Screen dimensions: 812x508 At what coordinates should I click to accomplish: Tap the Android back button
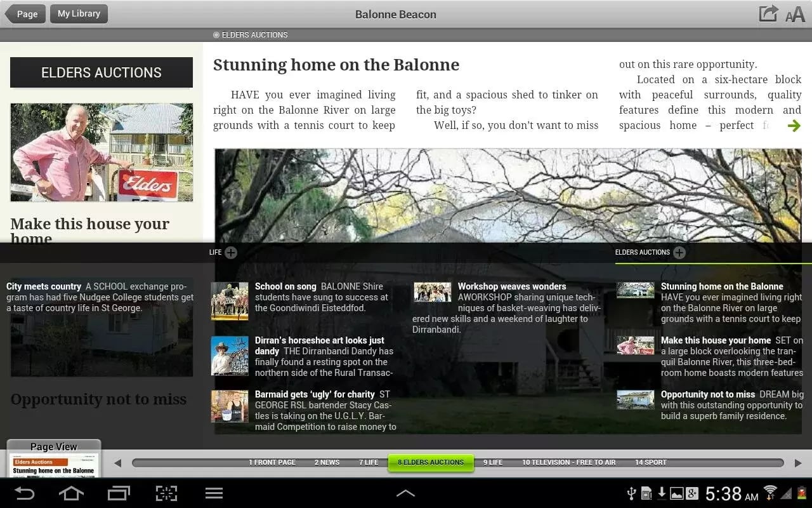pyautogui.click(x=25, y=493)
